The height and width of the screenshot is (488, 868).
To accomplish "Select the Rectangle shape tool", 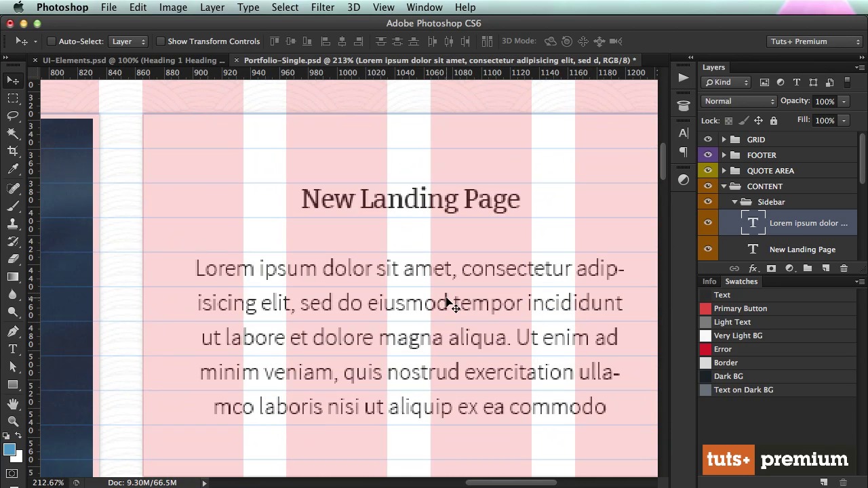I will pyautogui.click(x=13, y=384).
